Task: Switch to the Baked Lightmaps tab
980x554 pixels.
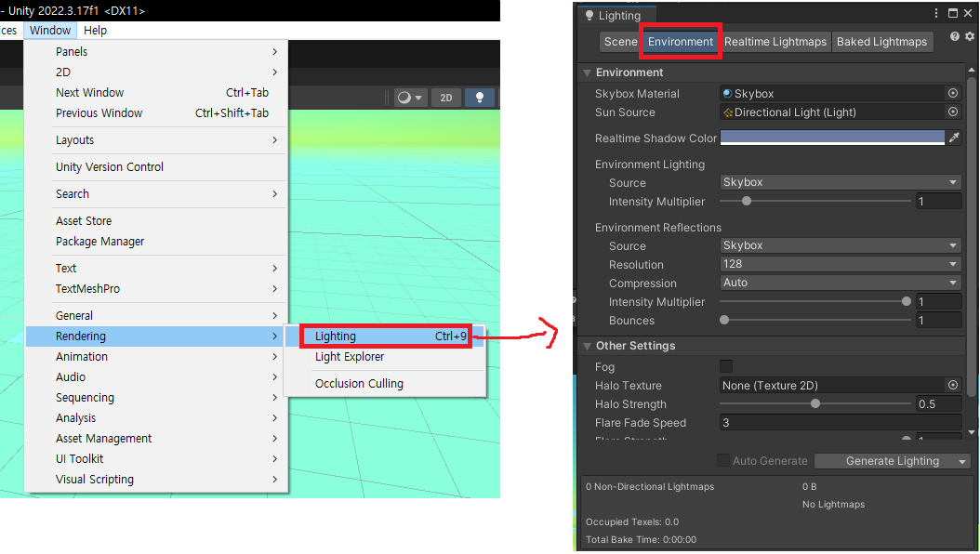Action: click(x=881, y=42)
